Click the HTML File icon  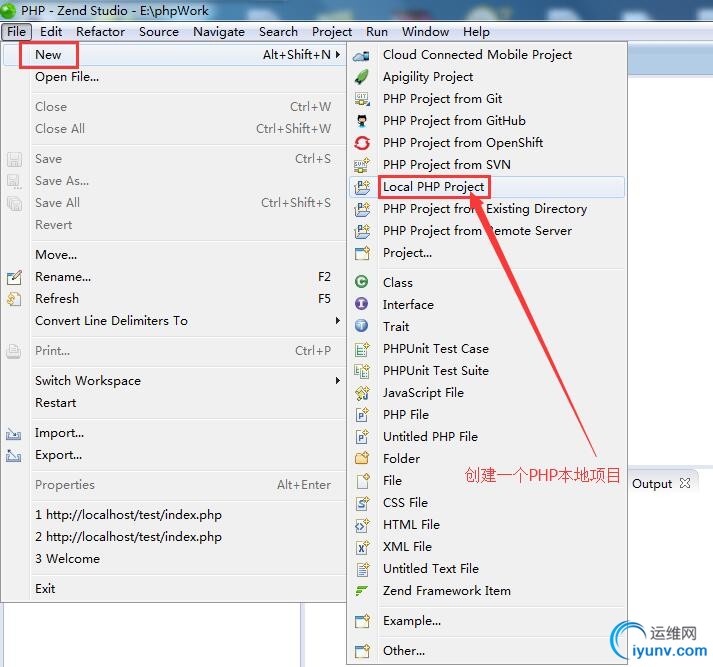tap(362, 525)
